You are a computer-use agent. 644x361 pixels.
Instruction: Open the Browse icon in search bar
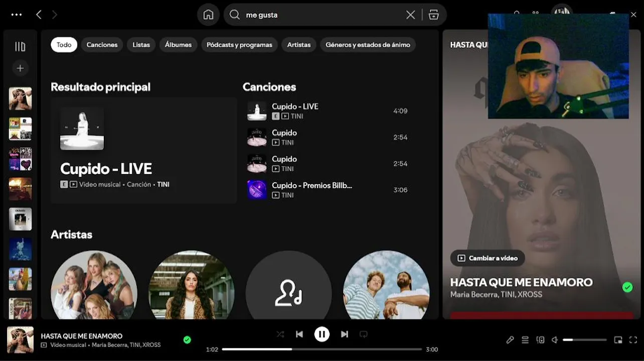point(434,15)
